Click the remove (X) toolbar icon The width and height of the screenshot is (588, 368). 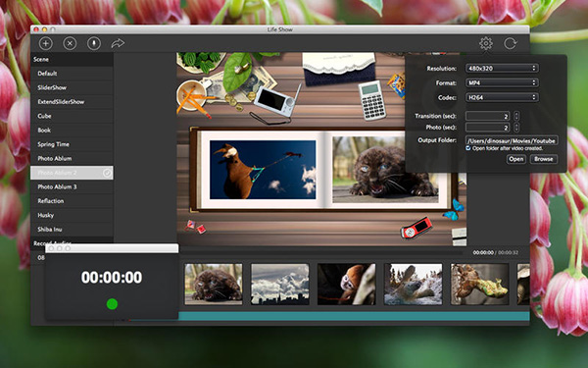tap(70, 43)
